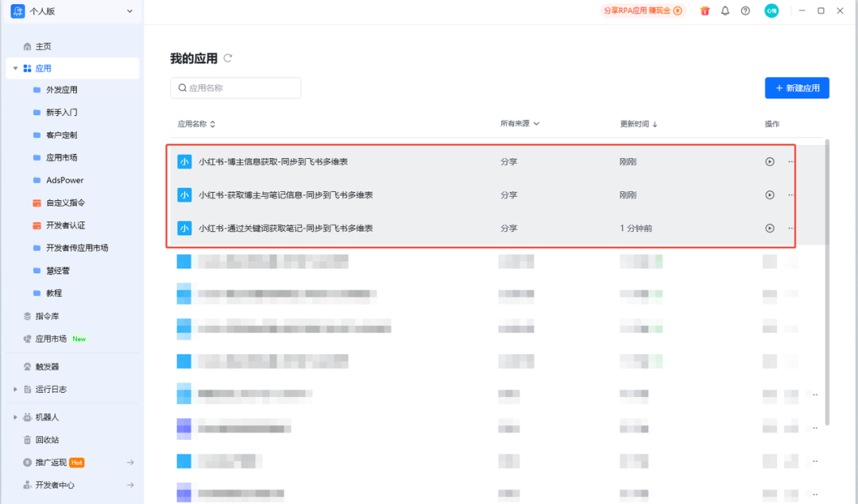This screenshot has height=504, width=858.
Task: Open the 外发应用 folder
Action: [61, 90]
